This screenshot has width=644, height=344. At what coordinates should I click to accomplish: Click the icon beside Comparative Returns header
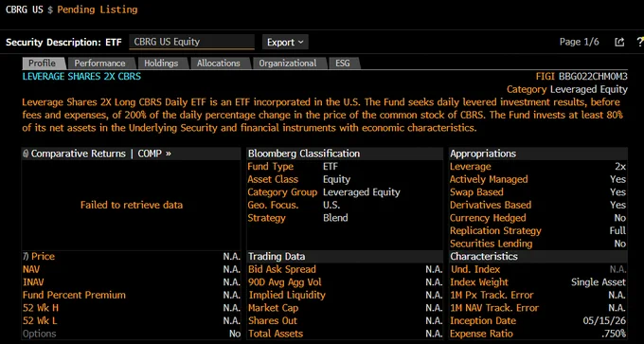[26, 154]
